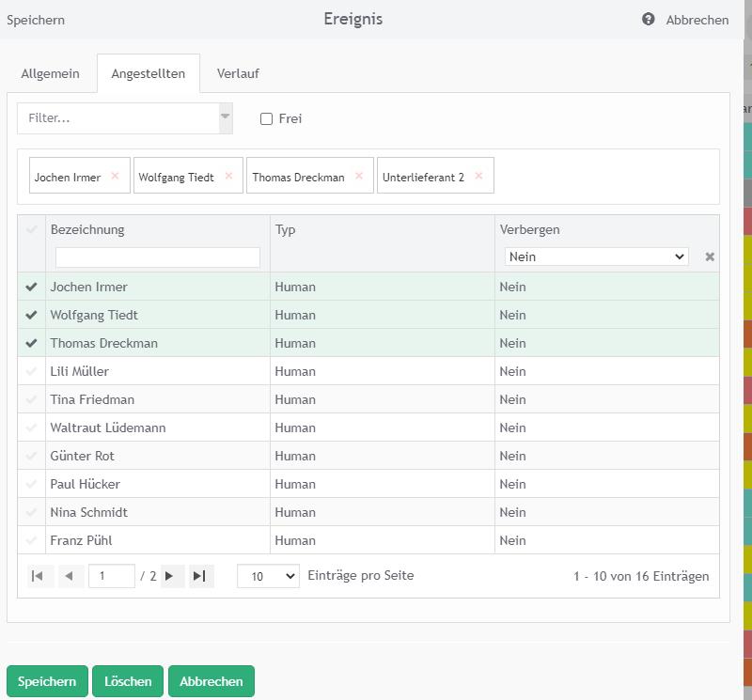Enable the Frei checkbox

click(267, 118)
